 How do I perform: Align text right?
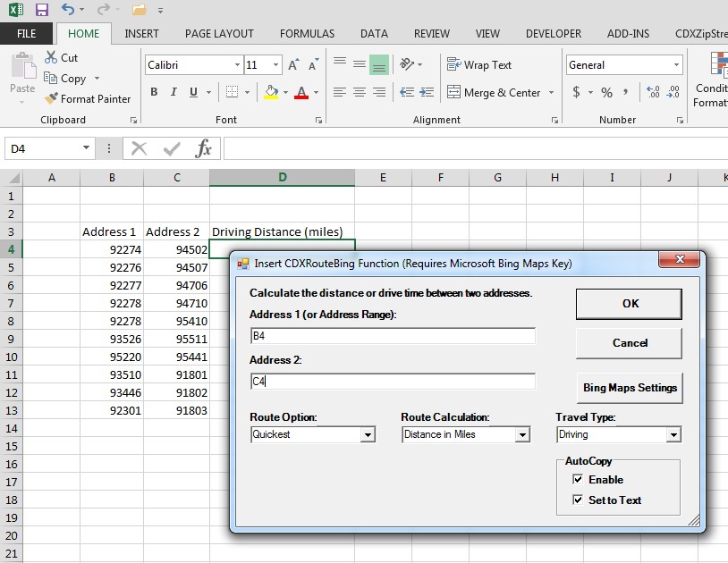pos(379,92)
